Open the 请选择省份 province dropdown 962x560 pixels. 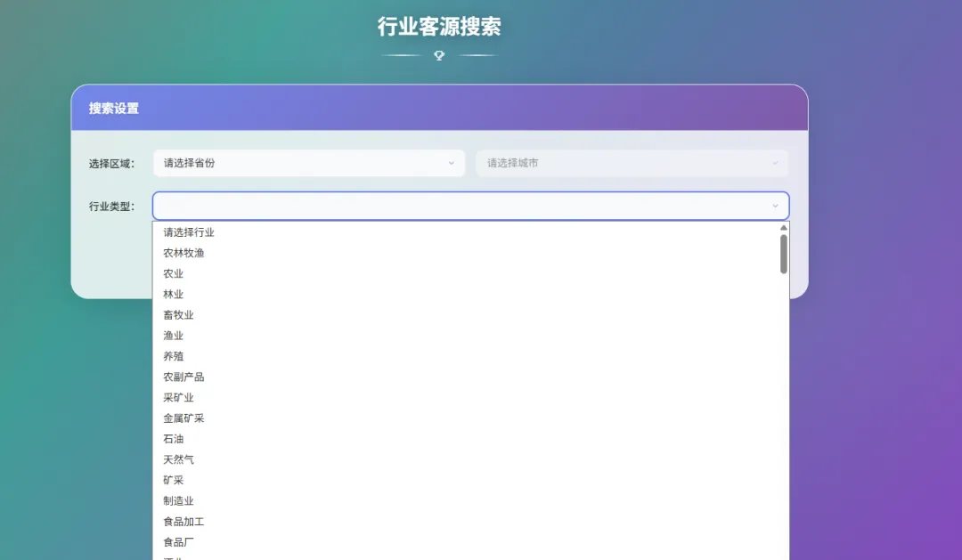pyautogui.click(x=309, y=163)
